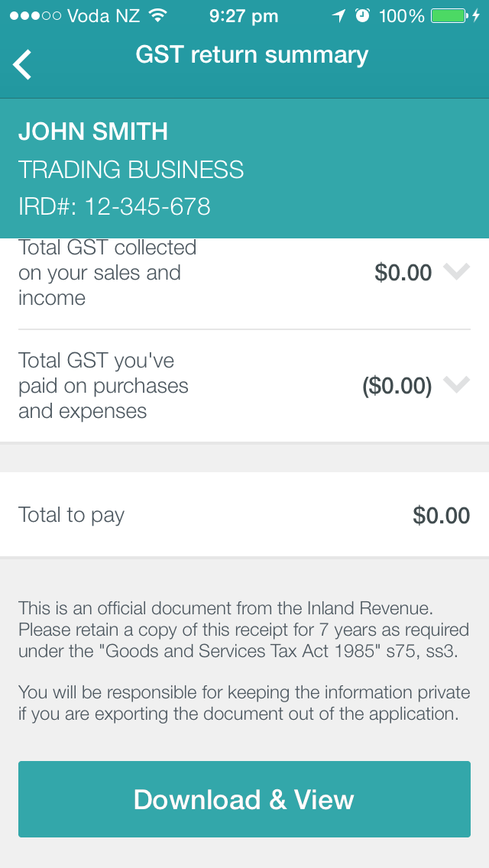Tap the location arrow status icon

338,16
